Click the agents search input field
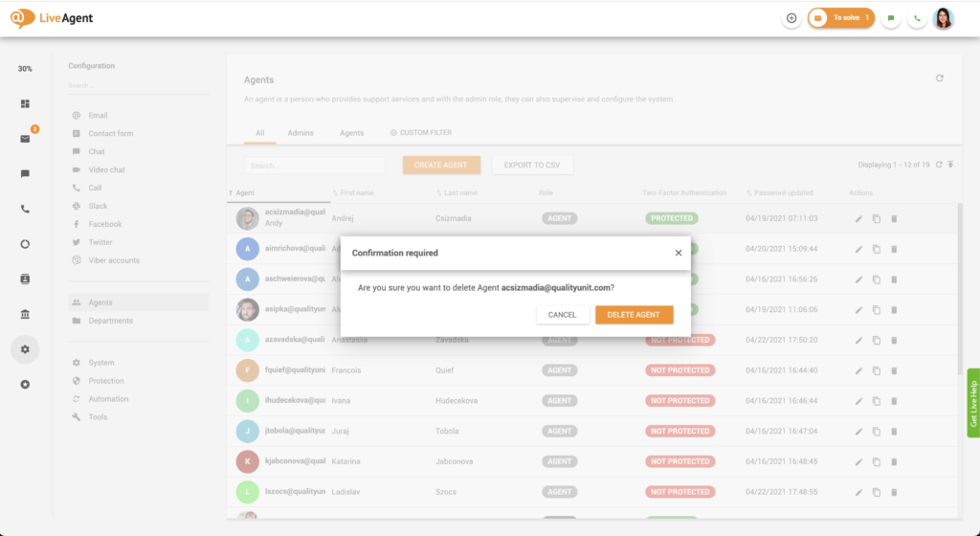This screenshot has width=980, height=536. 315,166
